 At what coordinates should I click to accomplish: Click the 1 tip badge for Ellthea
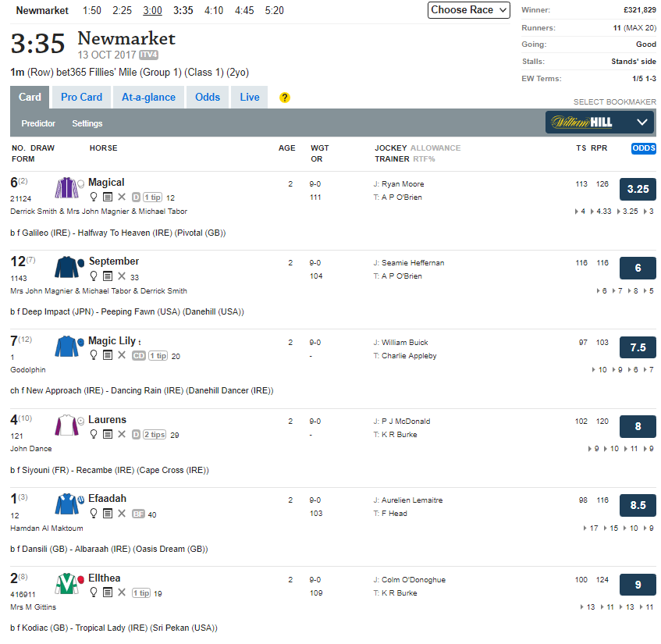click(141, 593)
